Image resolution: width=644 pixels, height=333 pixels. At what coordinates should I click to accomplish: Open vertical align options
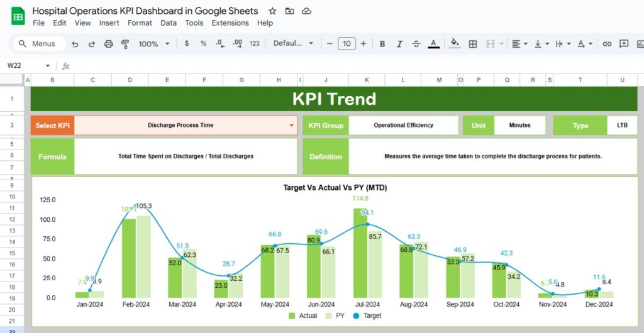coord(541,44)
